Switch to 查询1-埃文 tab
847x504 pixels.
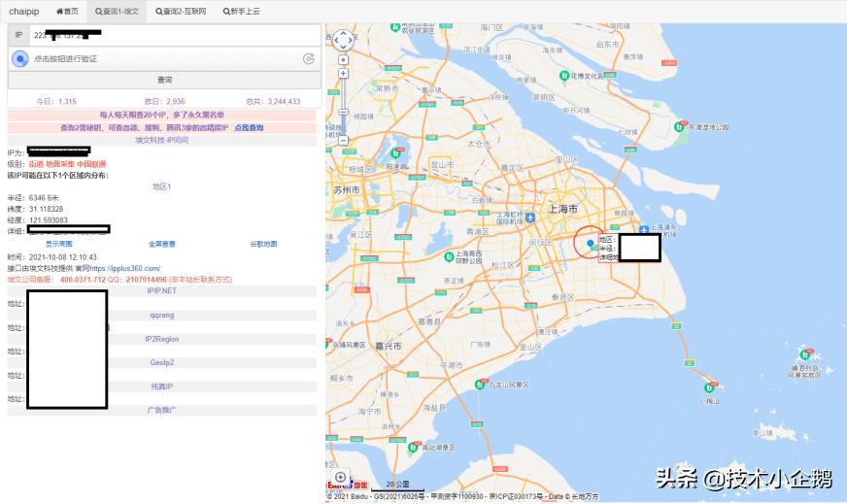[x=118, y=11]
